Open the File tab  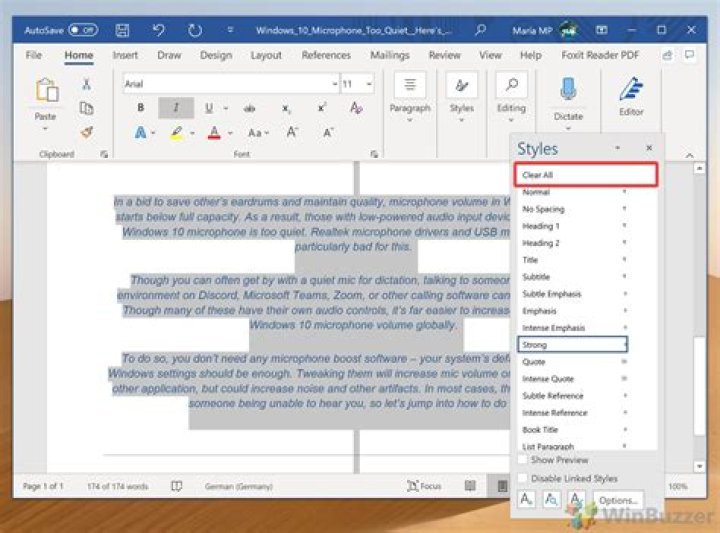tap(34, 56)
